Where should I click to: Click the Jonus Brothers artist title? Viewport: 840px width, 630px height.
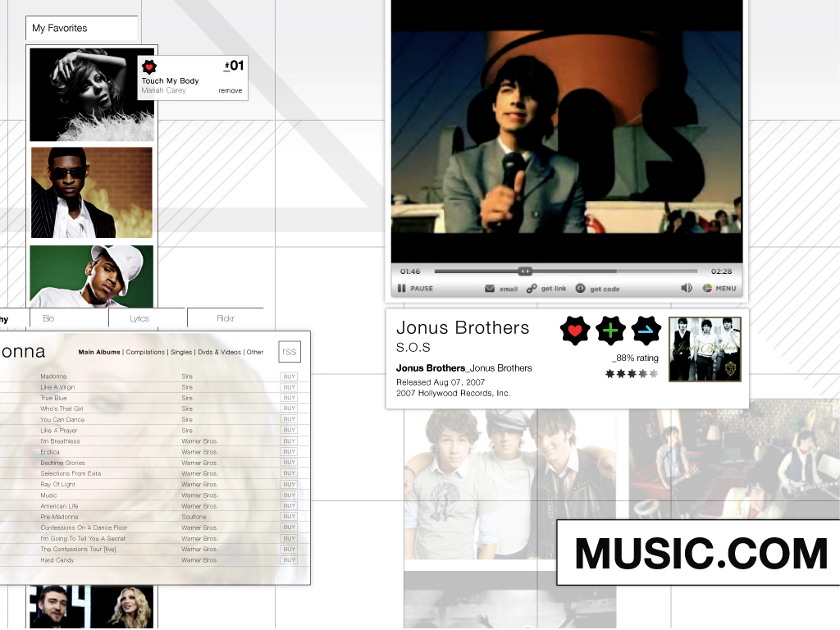463,327
